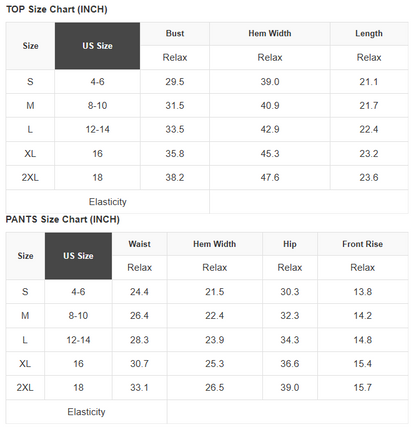The width and height of the screenshot is (416, 427).
Task: Click the Waist column header
Action: [140, 244]
